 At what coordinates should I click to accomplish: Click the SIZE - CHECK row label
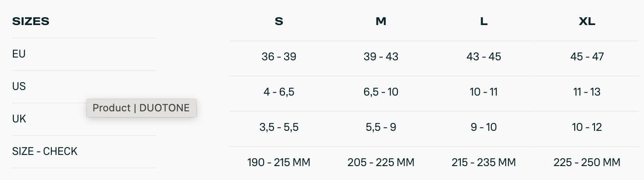(45, 151)
